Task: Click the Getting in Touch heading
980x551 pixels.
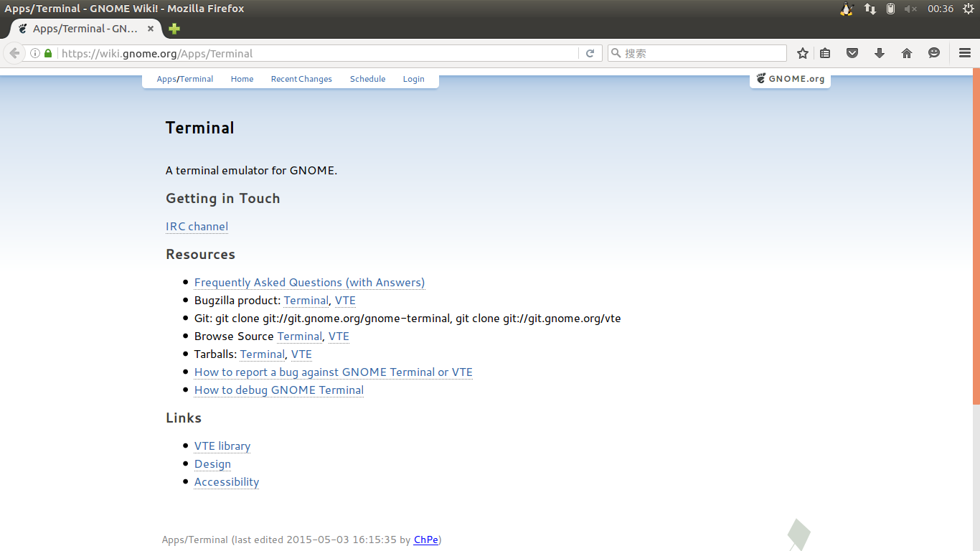Action: pos(223,199)
